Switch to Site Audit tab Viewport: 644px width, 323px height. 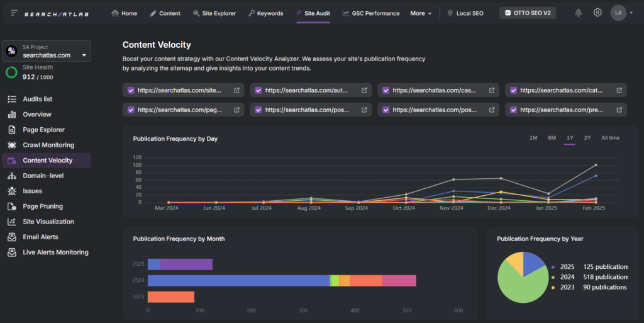(313, 14)
